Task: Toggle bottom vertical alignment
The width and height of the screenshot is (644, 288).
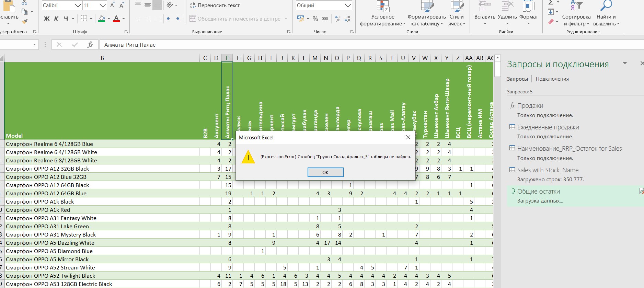Action: coord(157,5)
